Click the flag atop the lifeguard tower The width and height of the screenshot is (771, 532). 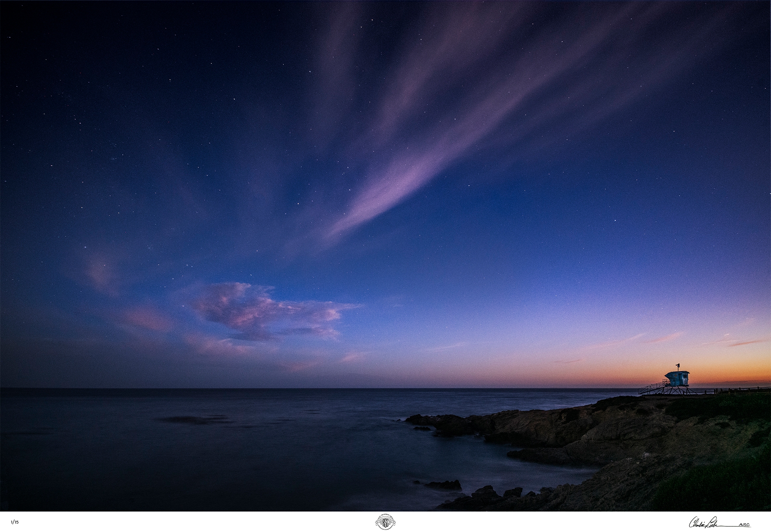678,366
